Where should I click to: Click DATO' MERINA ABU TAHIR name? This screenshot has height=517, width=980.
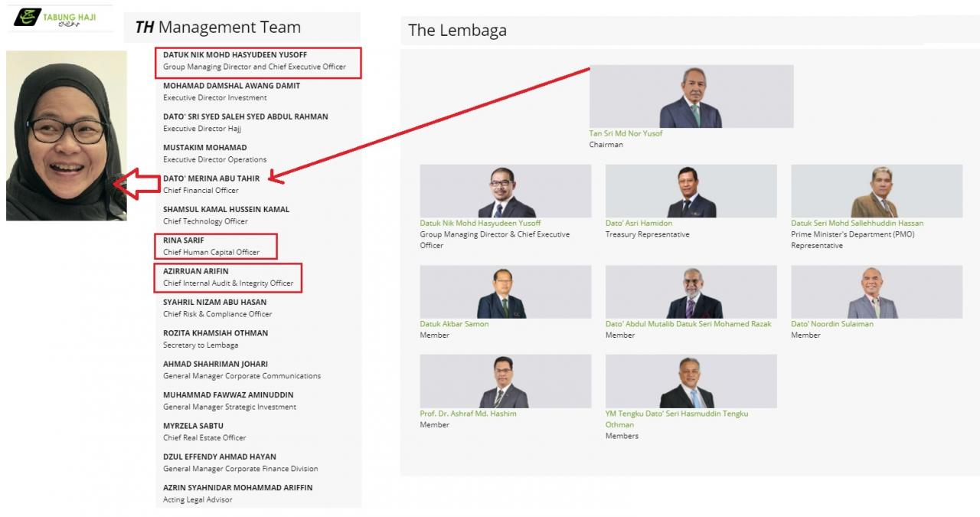[x=211, y=178]
